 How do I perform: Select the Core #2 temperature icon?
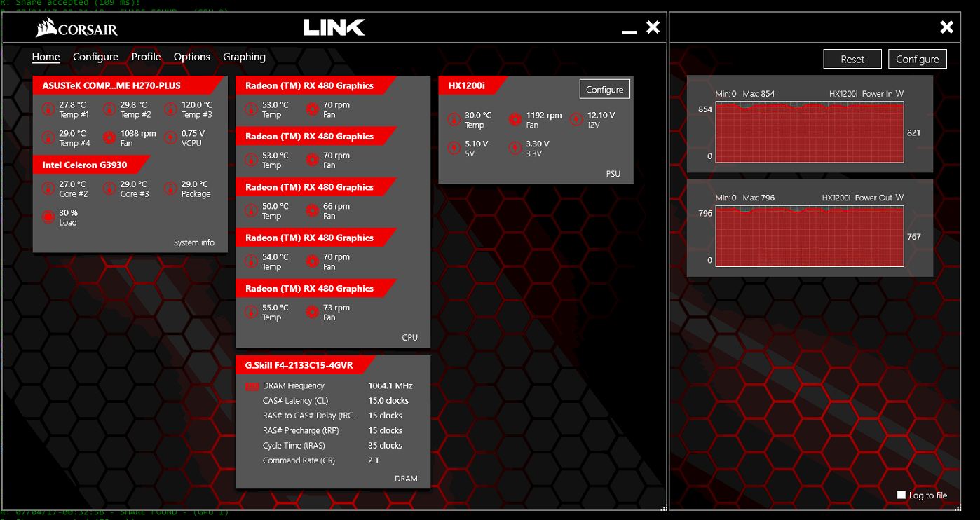[x=48, y=189]
